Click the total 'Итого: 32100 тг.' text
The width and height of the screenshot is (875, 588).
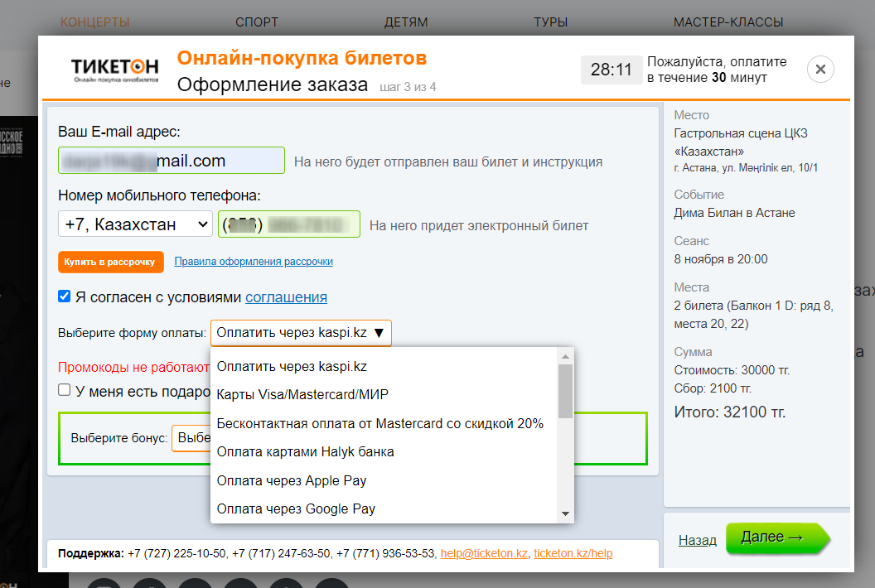(x=729, y=412)
